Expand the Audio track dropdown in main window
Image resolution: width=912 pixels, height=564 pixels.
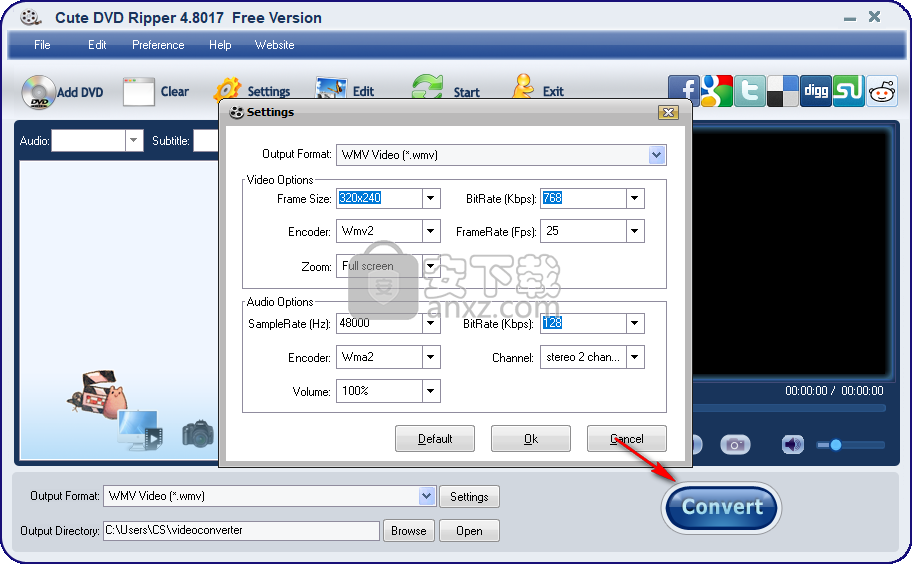click(134, 140)
